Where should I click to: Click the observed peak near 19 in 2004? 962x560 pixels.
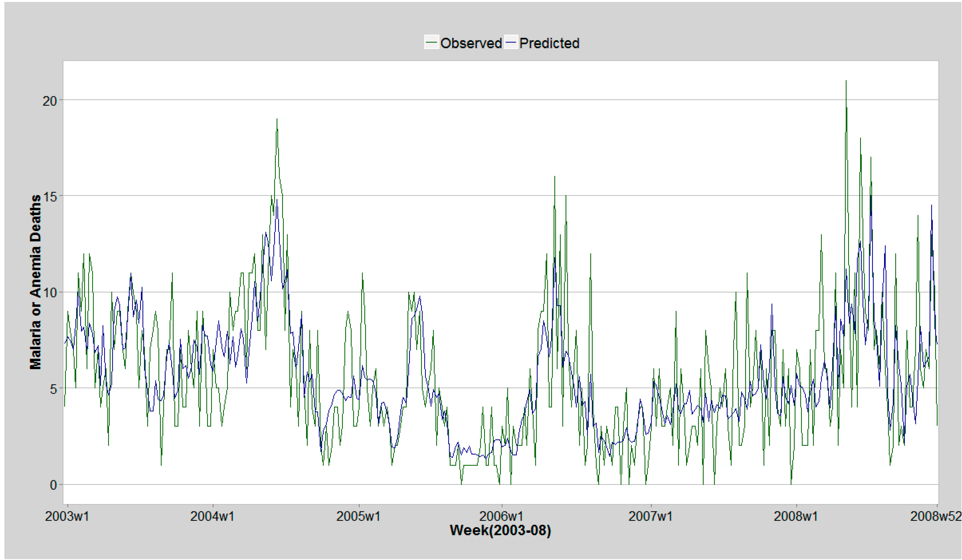pyautogui.click(x=277, y=120)
